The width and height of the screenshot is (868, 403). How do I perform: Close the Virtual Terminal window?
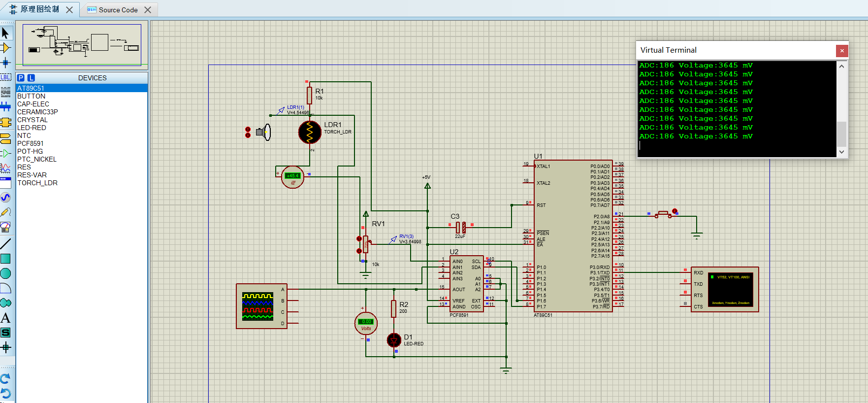coord(841,50)
